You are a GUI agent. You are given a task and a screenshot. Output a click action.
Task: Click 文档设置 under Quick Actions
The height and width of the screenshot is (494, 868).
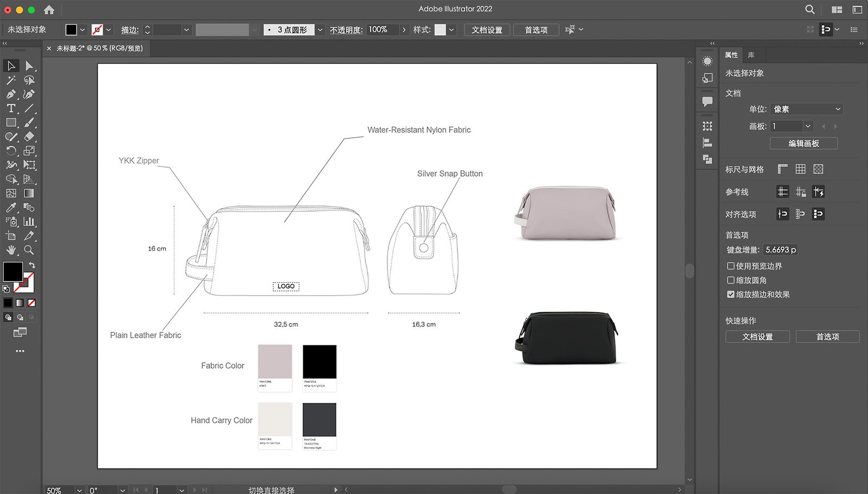point(757,337)
